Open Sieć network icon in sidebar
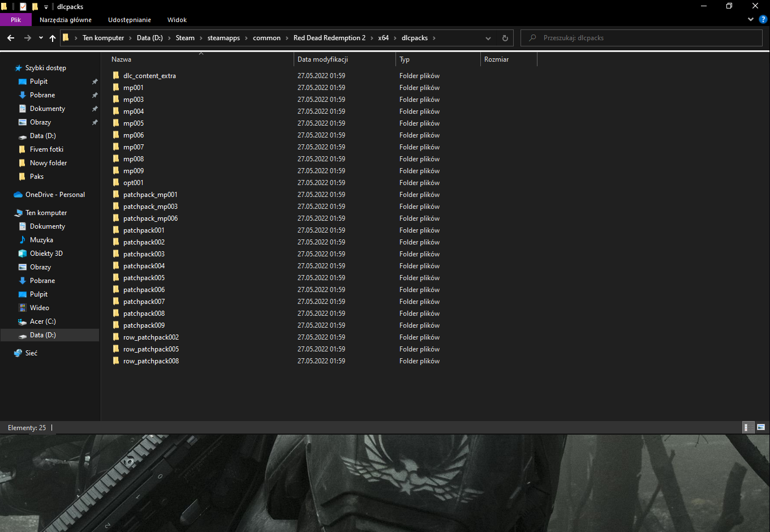Viewport: 770px width, 532px height. coord(18,353)
